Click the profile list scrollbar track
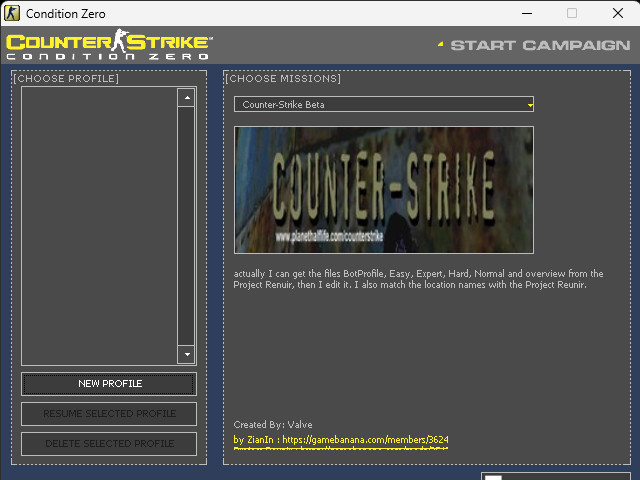The width and height of the screenshot is (640, 480). [187, 226]
